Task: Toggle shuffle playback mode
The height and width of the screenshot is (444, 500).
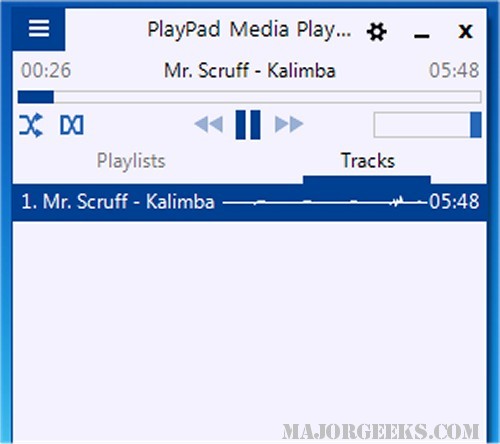Action: tap(31, 125)
